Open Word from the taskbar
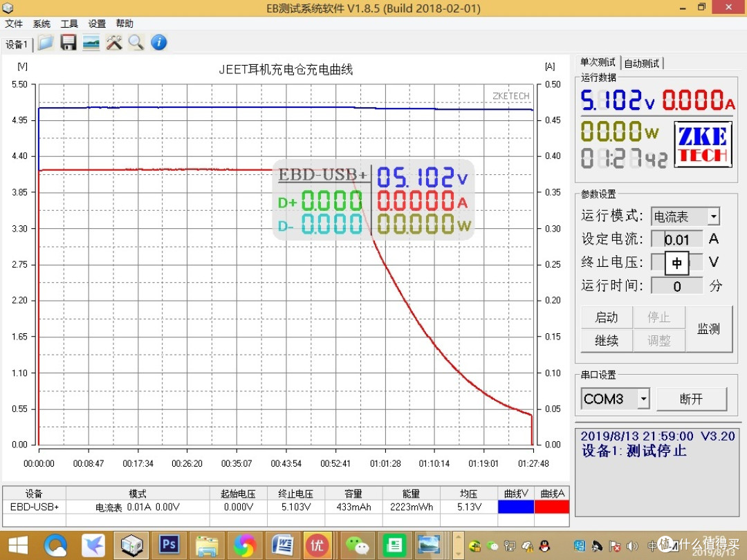 coord(282,545)
